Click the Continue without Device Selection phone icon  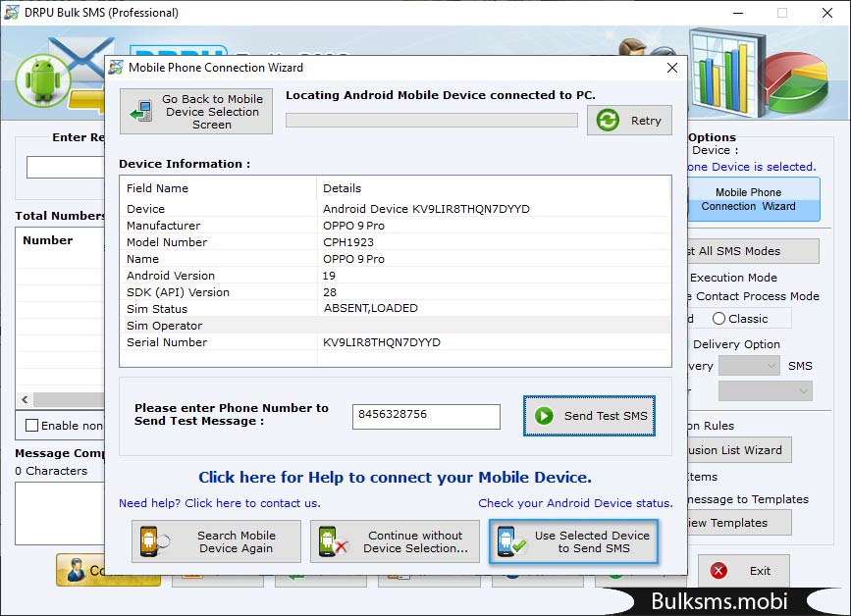pos(333,541)
